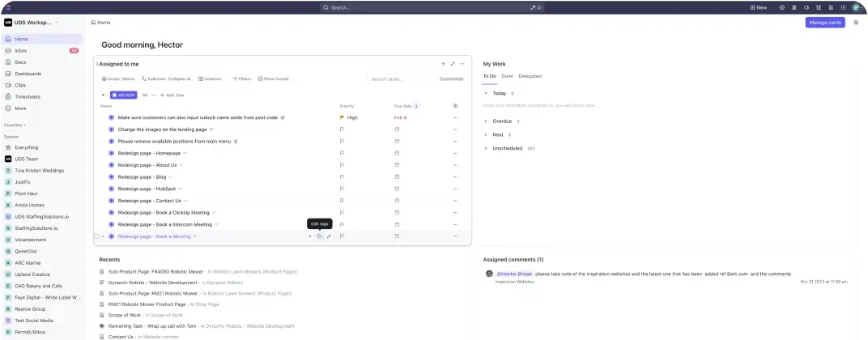Click the expand fullscreen icon on Assigned to me card

click(453, 63)
